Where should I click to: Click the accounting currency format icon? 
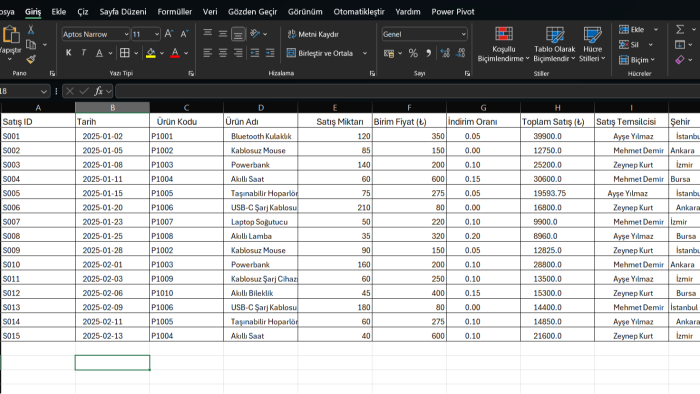(x=389, y=54)
